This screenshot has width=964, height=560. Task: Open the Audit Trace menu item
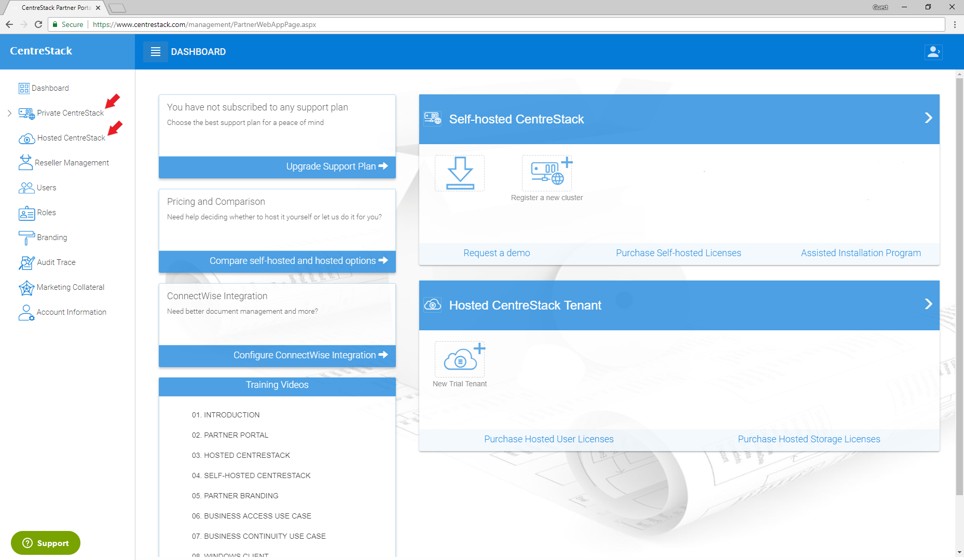56,262
